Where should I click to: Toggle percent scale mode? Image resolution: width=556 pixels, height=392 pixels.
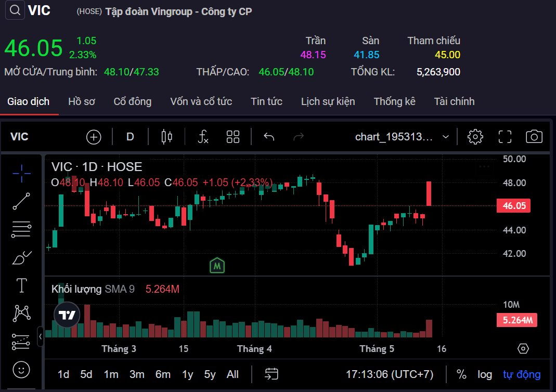[x=461, y=374]
